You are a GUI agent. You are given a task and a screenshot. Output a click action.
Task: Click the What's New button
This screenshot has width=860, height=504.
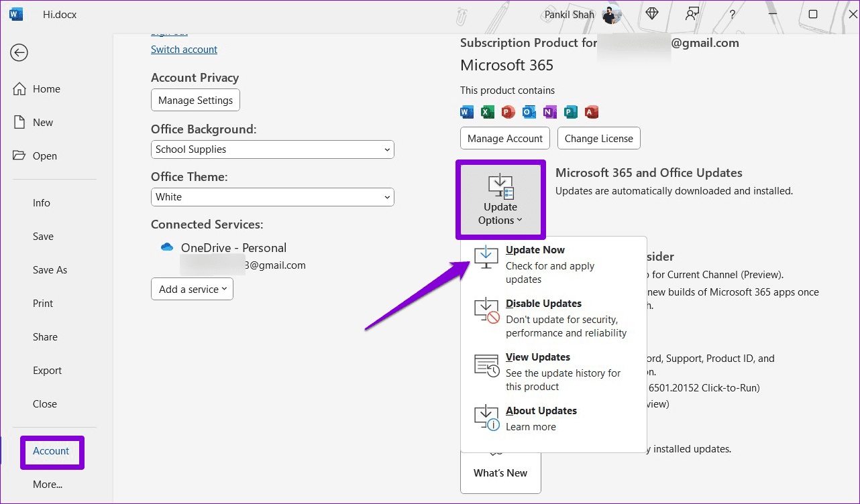[500, 472]
